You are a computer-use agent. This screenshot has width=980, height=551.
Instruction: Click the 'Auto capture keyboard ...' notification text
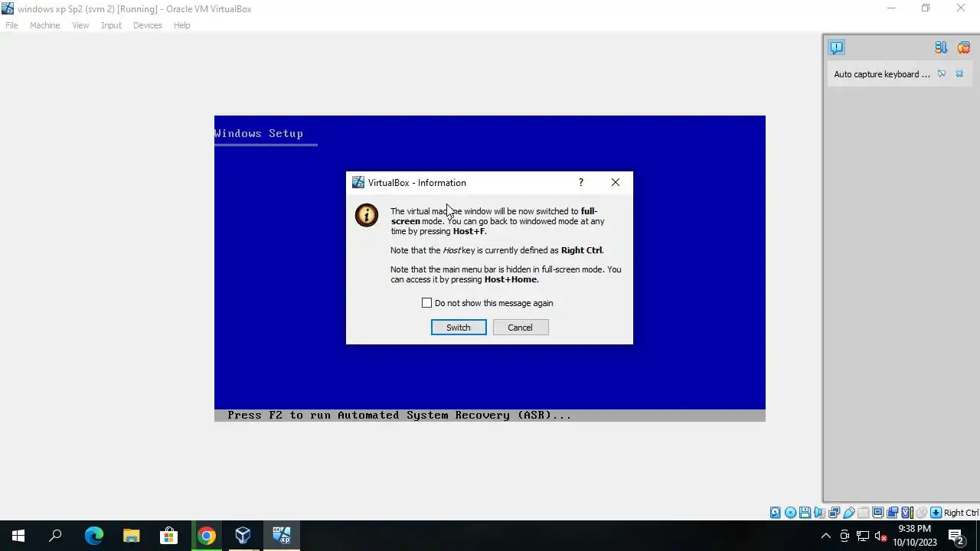(x=882, y=74)
